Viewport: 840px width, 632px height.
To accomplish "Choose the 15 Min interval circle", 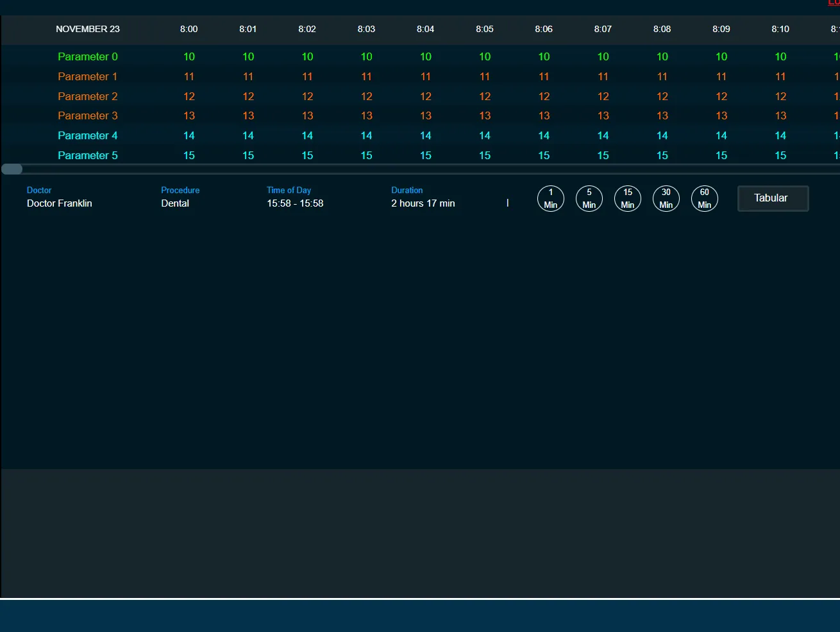I will (x=627, y=198).
